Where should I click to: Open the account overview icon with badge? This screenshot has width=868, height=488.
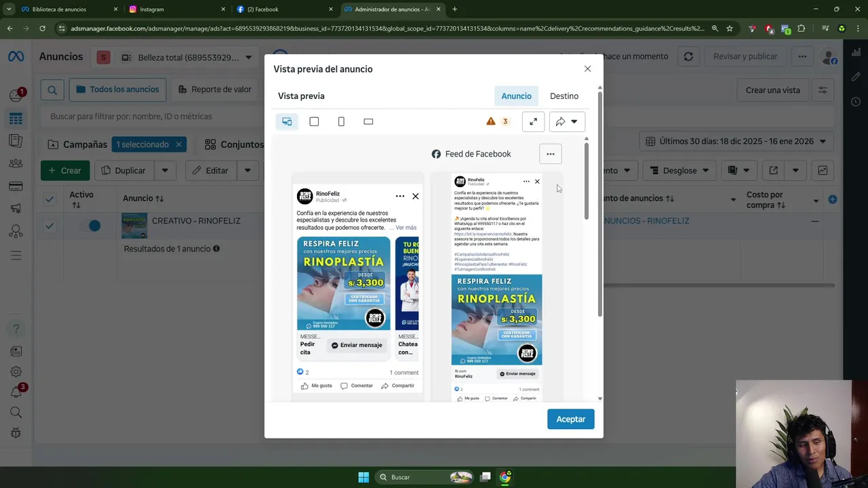click(x=16, y=95)
